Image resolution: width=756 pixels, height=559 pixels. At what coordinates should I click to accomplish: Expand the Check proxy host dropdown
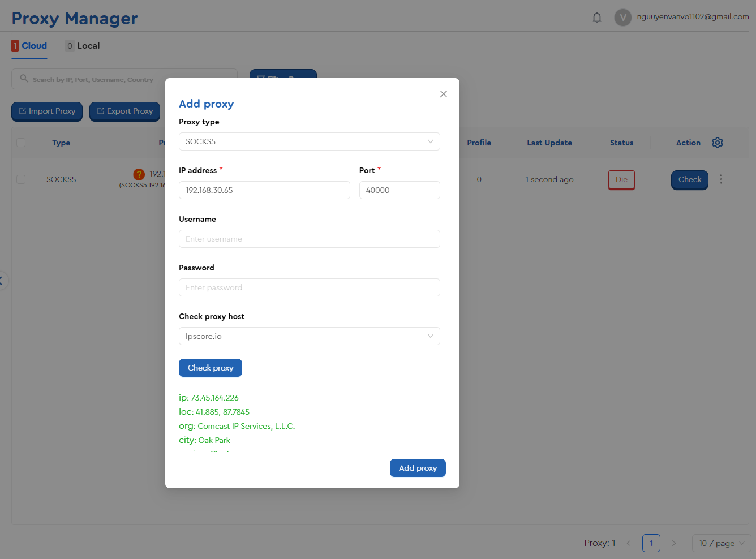(309, 336)
